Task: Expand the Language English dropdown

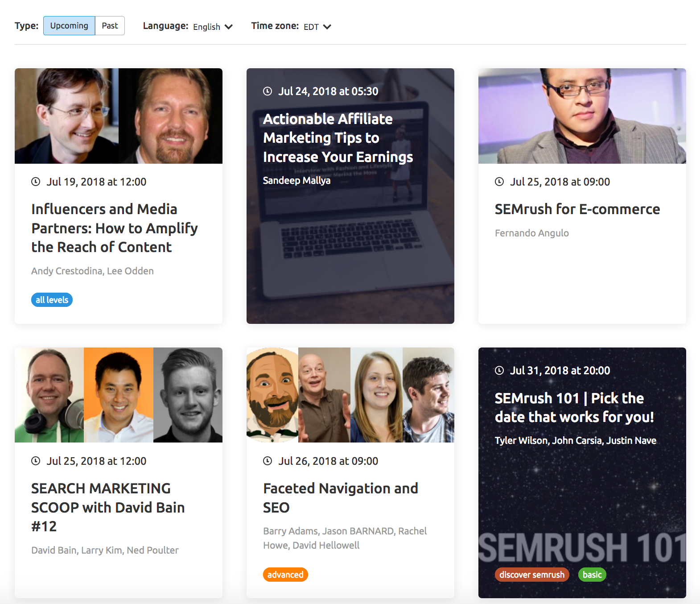Action: [213, 27]
